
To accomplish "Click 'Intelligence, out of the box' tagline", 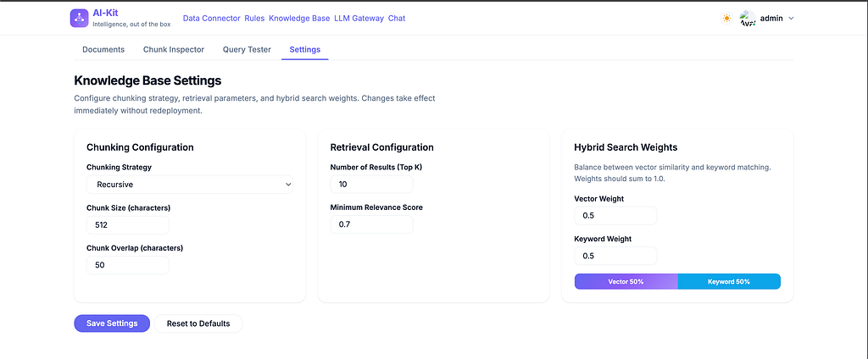I will point(131,25).
